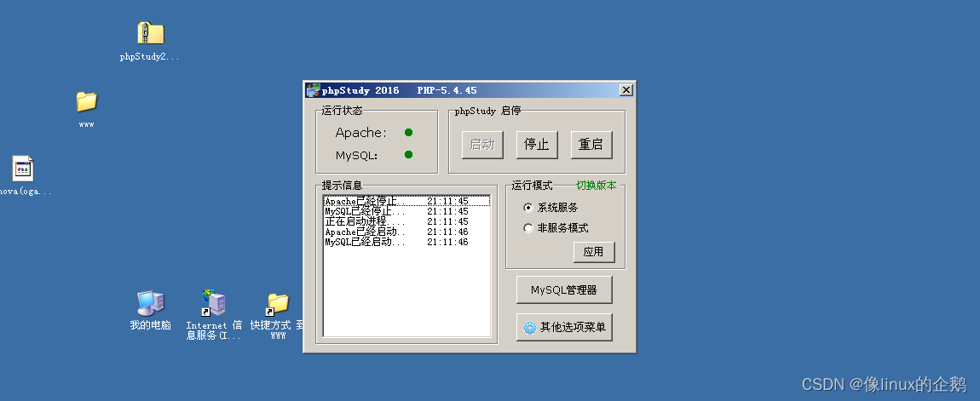Screen dimensions: 980x401
Task: Close the phpStudy 2016 window
Action: tap(625, 90)
